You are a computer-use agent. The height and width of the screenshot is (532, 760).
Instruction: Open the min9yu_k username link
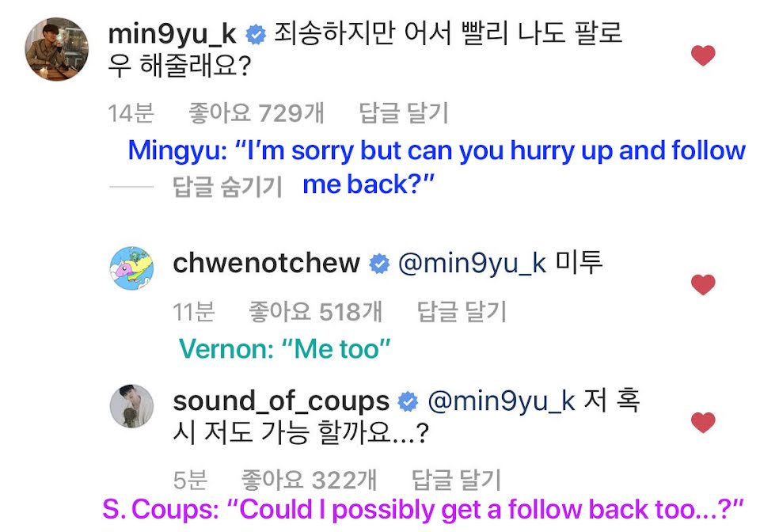point(172,35)
